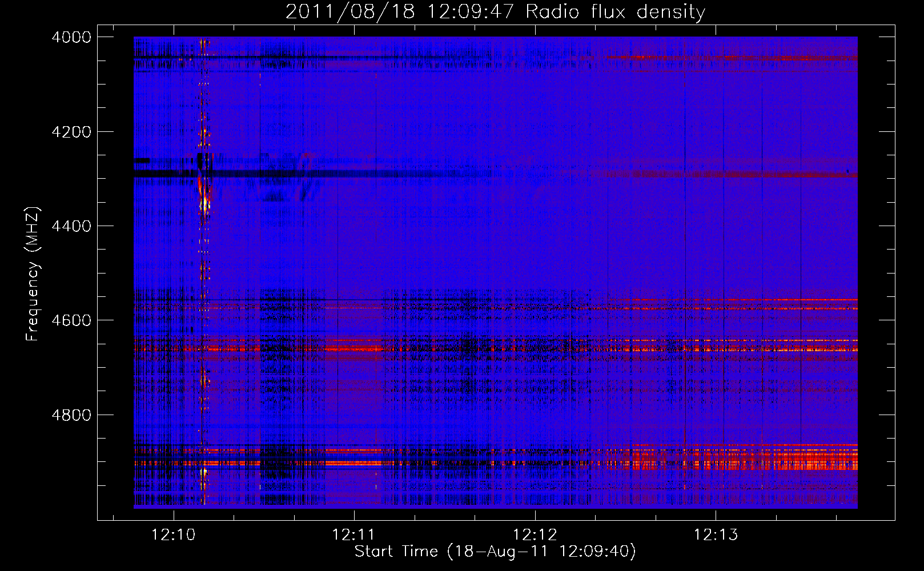Image resolution: width=924 pixels, height=571 pixels.
Task: Click the 12:11 time tick label
Action: pos(353,535)
